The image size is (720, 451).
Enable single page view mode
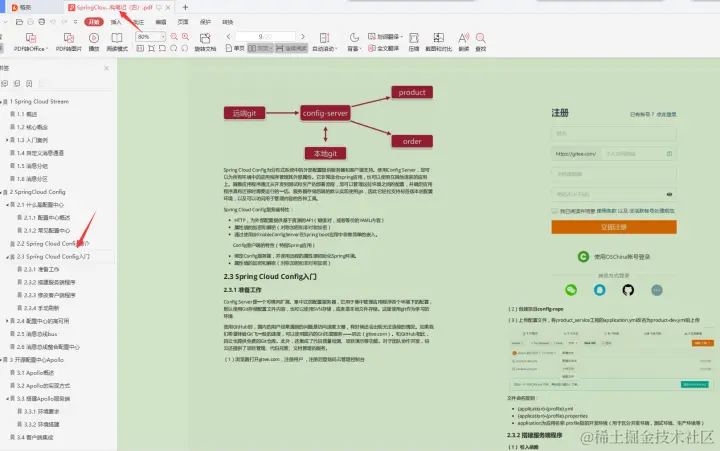[235, 48]
